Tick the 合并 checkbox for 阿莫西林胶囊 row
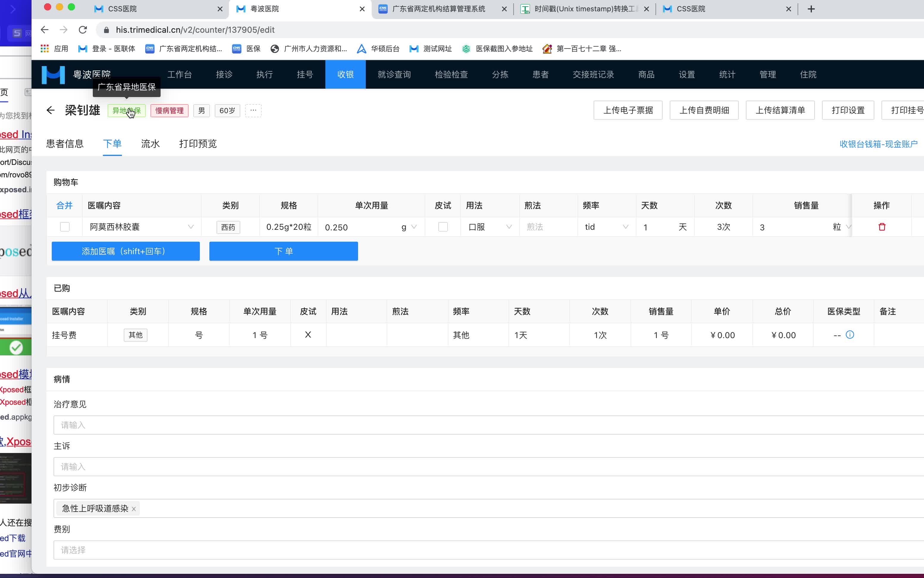Viewport: 924px width, 578px height. 65,227
